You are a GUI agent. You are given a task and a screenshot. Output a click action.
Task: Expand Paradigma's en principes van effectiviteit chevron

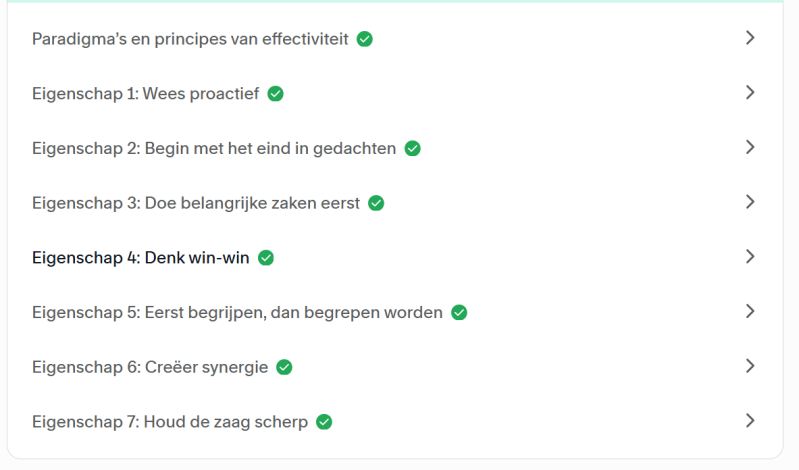pyautogui.click(x=750, y=38)
